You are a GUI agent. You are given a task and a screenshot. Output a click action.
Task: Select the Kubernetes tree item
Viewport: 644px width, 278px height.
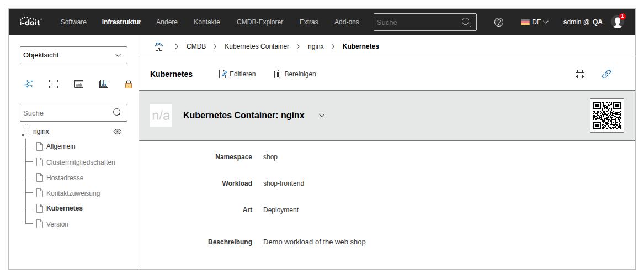coord(65,208)
